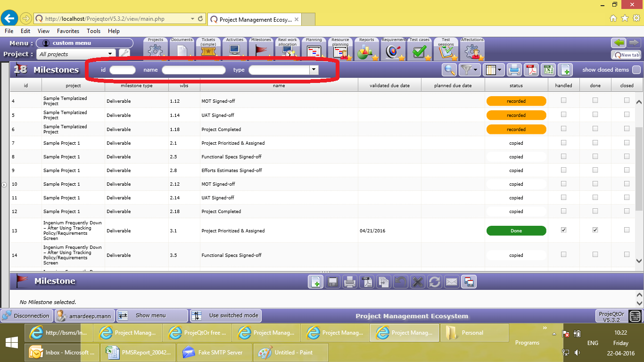The width and height of the screenshot is (644, 362).
Task: Open the Test cases module
Action: coord(419,50)
